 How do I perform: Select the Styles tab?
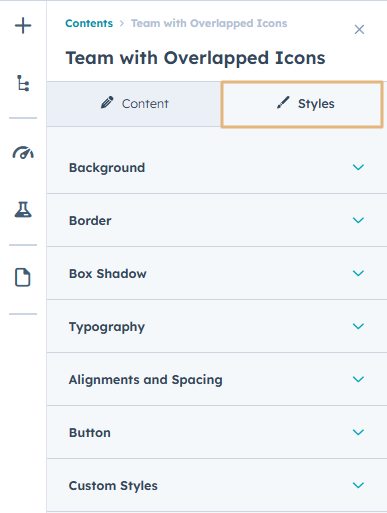tap(302, 104)
